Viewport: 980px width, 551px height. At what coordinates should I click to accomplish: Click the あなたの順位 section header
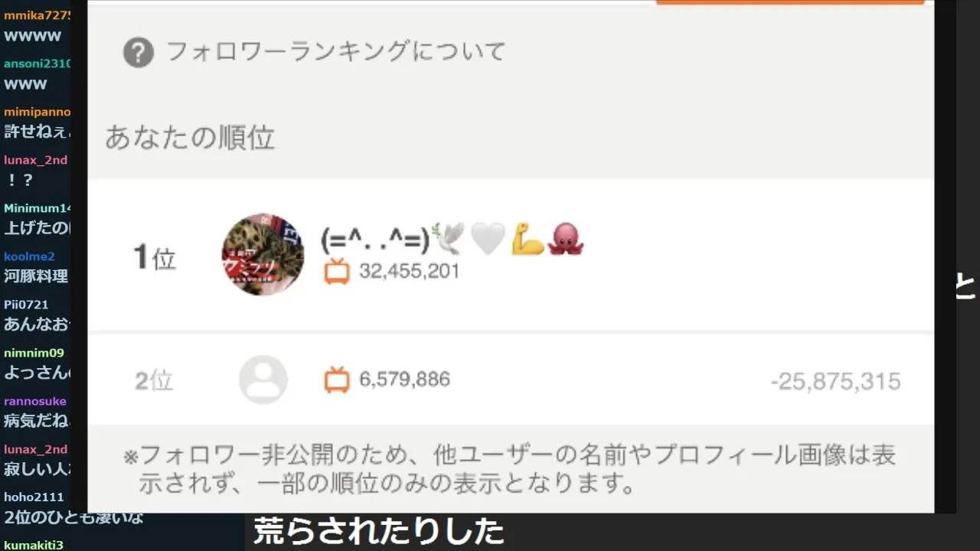click(x=190, y=138)
